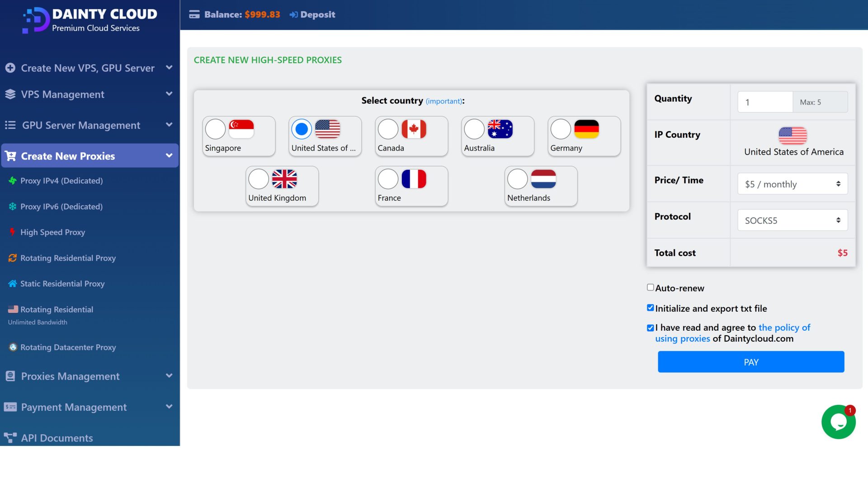Click the red notification badge on chat
The width and height of the screenshot is (868, 488).
pyautogui.click(x=850, y=410)
